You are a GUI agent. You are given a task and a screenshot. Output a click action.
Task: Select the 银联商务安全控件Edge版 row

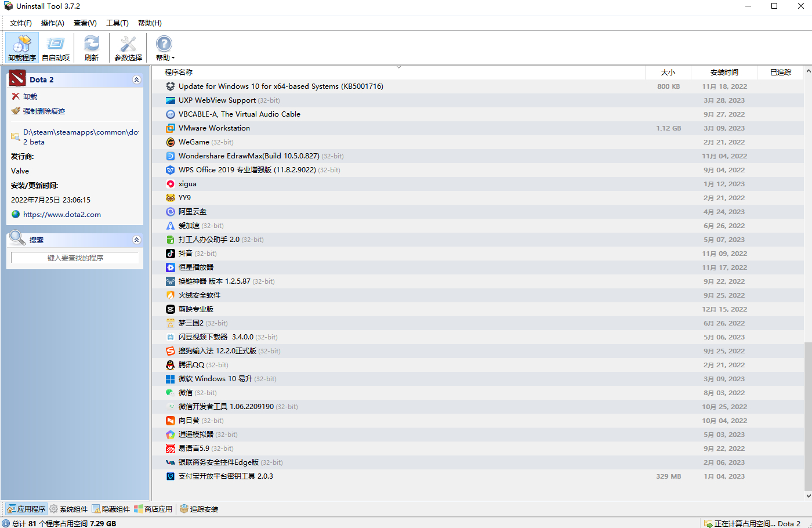point(478,462)
